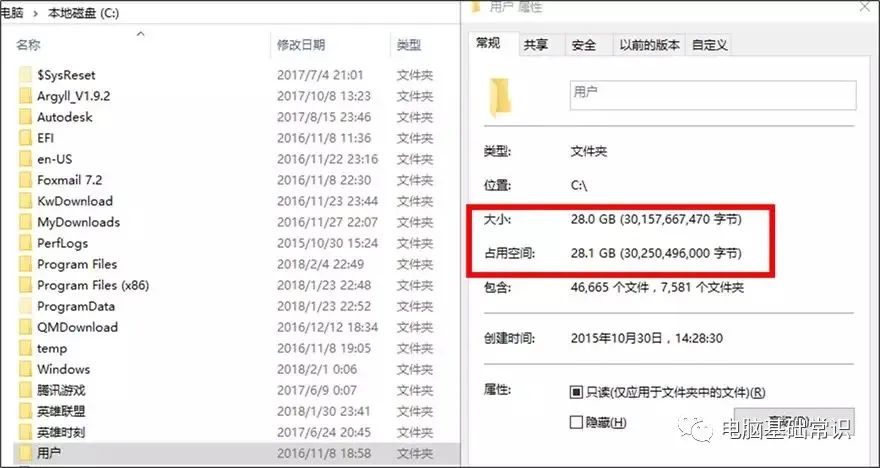Viewport: 880px width, 468px height.
Task: Select the QMDownload folder icon
Action: 25,327
